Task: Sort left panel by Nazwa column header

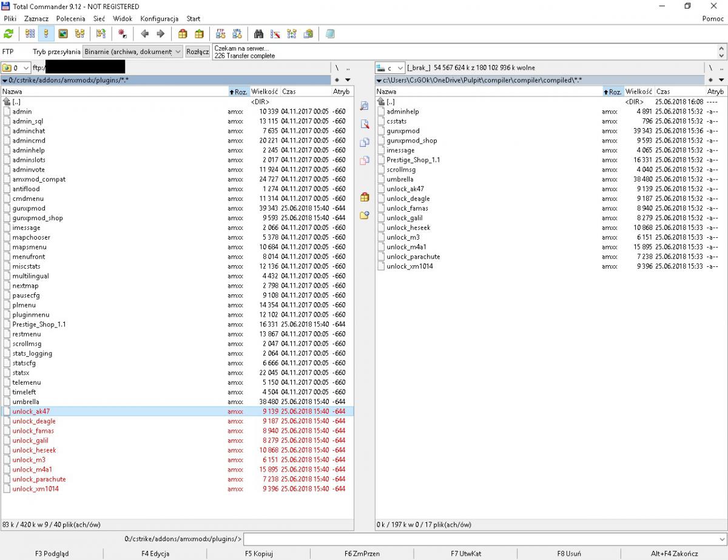Action: point(113,92)
